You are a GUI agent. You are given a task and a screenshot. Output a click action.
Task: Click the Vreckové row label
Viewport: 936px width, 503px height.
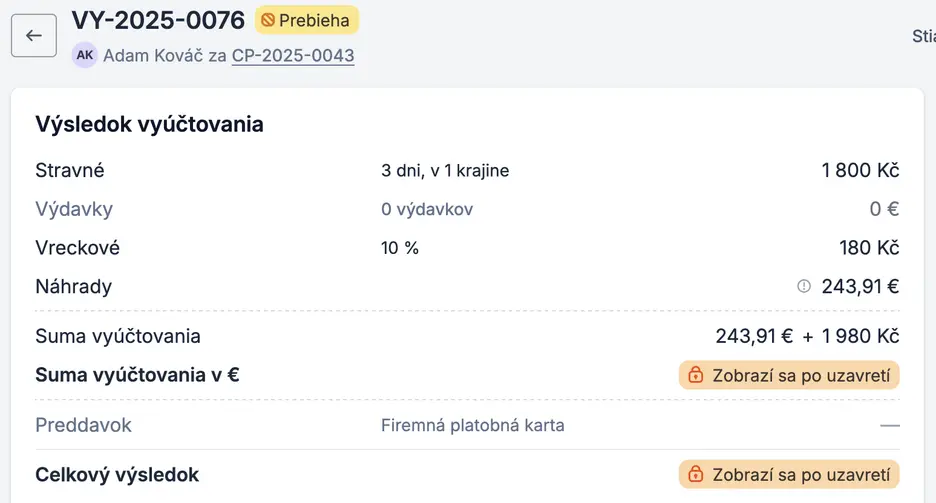point(77,248)
